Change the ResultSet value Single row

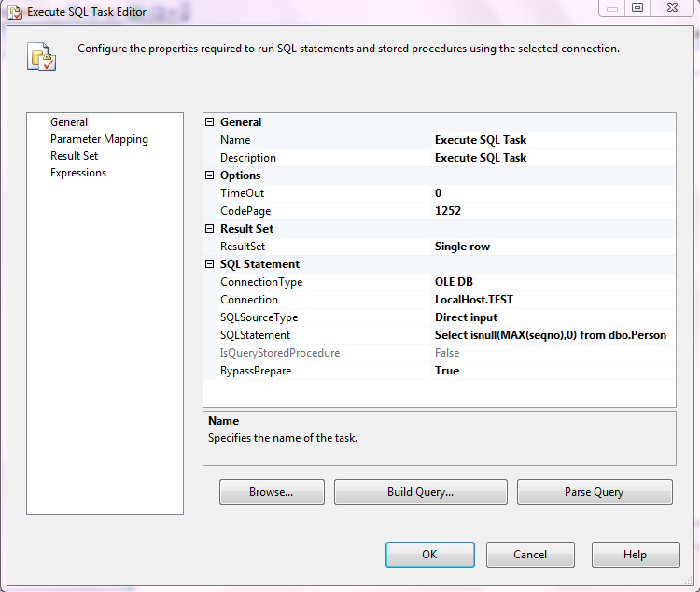coord(553,247)
